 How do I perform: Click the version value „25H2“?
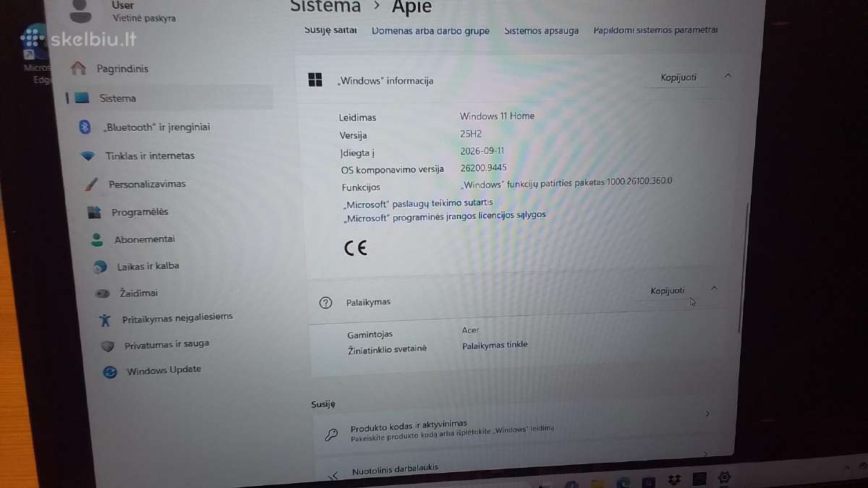pos(471,134)
